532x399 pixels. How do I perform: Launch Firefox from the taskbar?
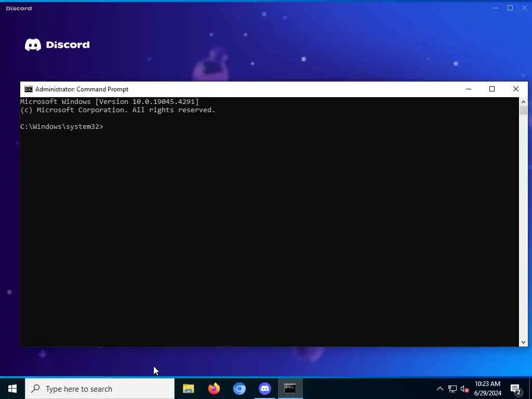[x=214, y=389]
